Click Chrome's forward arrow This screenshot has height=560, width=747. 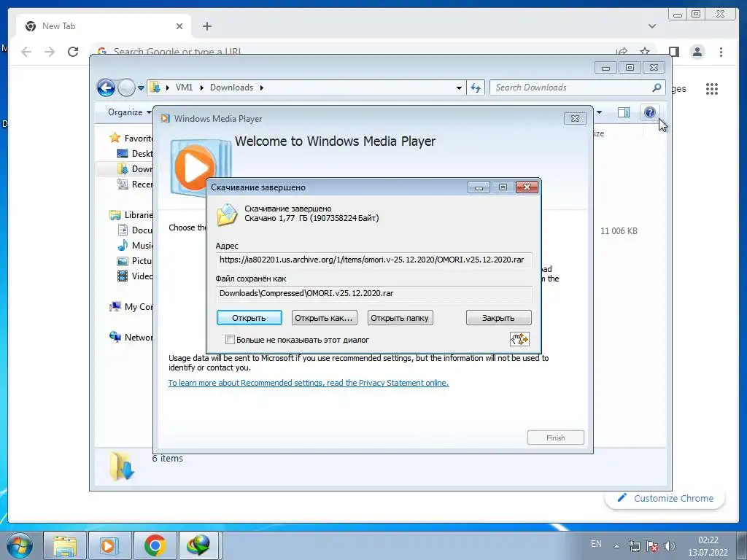coord(50,52)
